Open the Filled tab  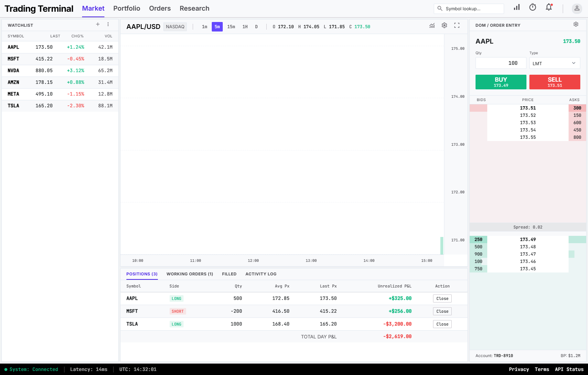click(229, 274)
